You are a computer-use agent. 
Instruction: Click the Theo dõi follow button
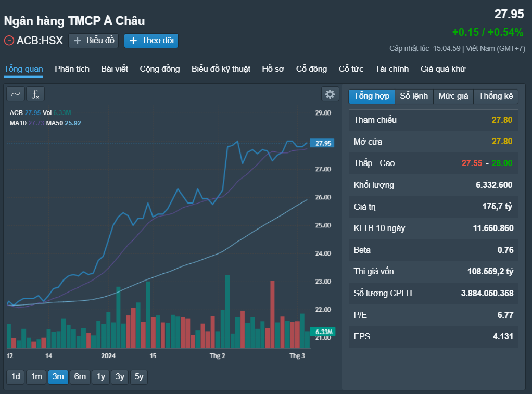pos(151,41)
